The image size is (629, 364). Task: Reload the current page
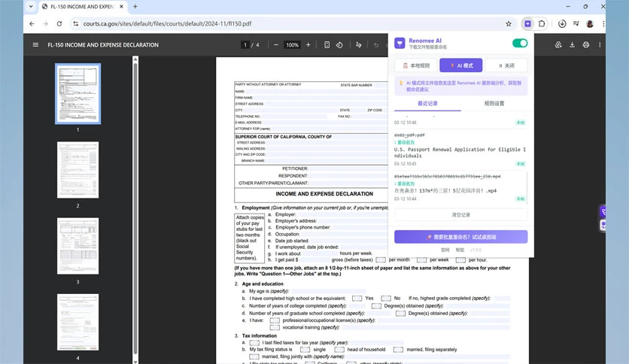(x=59, y=23)
